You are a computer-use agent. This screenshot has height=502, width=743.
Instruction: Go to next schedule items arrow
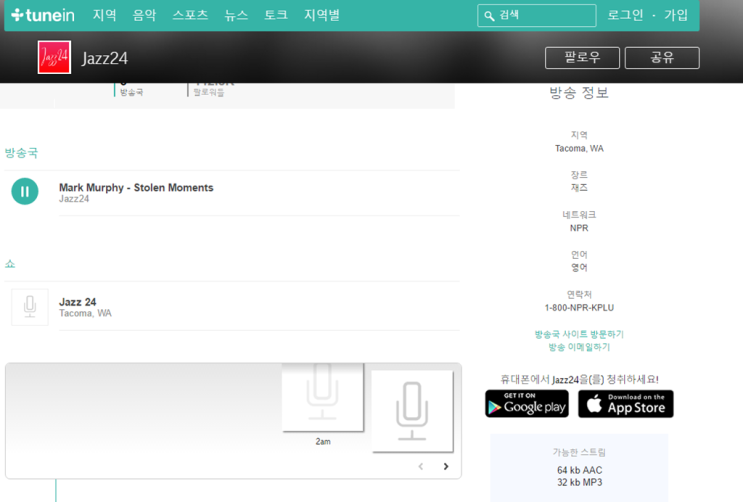coord(446,466)
